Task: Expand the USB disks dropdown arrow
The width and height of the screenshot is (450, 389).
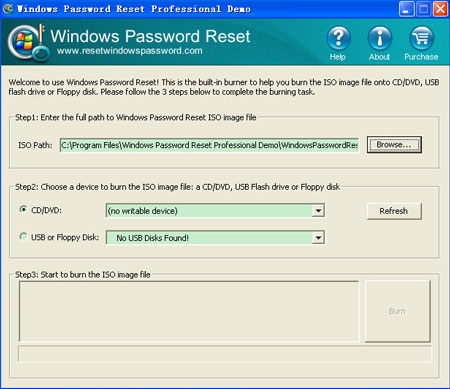Action: point(318,238)
